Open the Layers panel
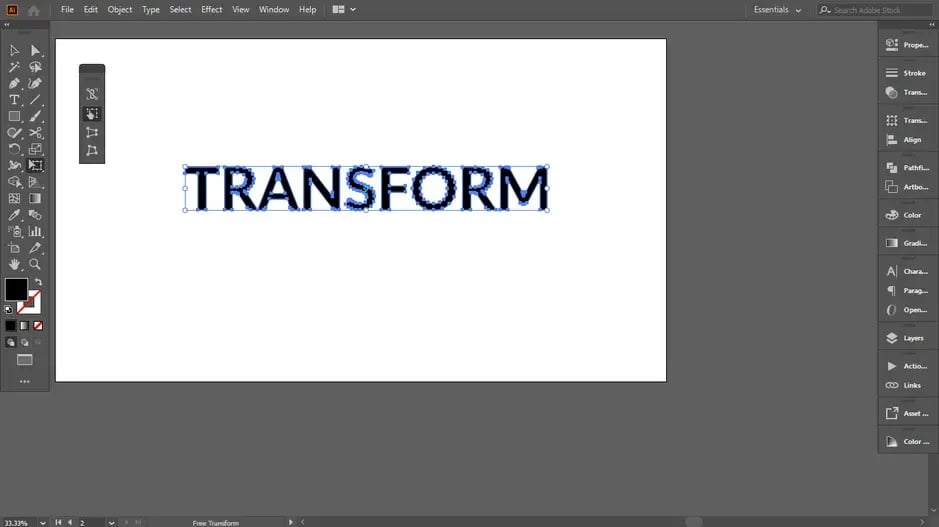 [x=908, y=338]
